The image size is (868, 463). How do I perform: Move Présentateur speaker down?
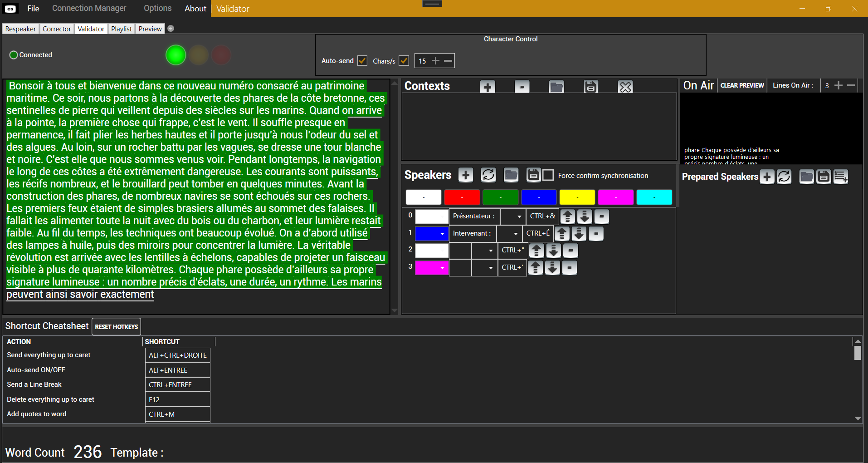(x=585, y=217)
